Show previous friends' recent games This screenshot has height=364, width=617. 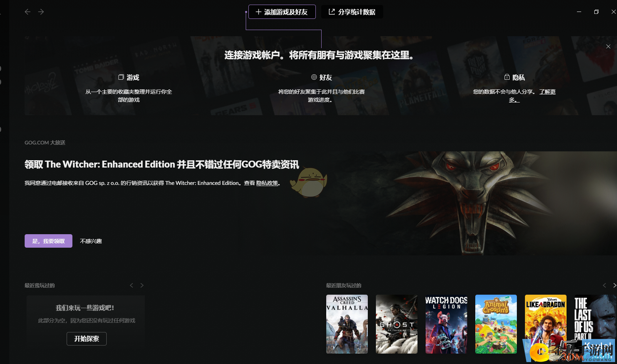coord(604,285)
